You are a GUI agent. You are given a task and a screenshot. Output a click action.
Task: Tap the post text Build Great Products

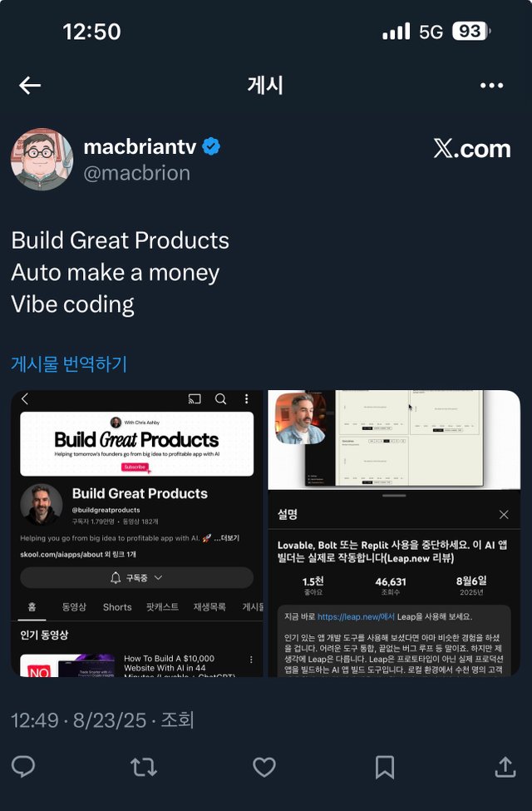121,240
